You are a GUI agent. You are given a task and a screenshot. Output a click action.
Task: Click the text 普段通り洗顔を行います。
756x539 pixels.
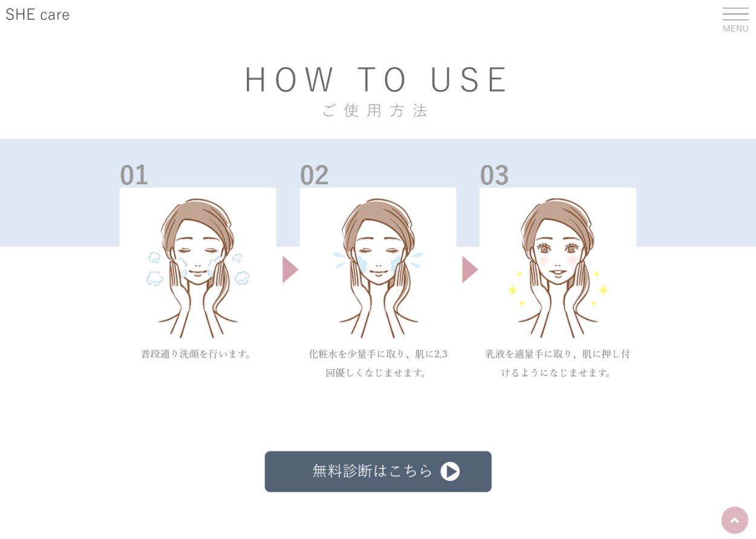[x=198, y=354]
